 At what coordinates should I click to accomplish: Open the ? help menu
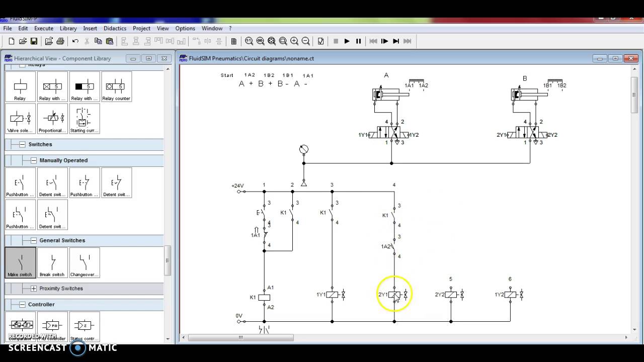[x=230, y=29]
